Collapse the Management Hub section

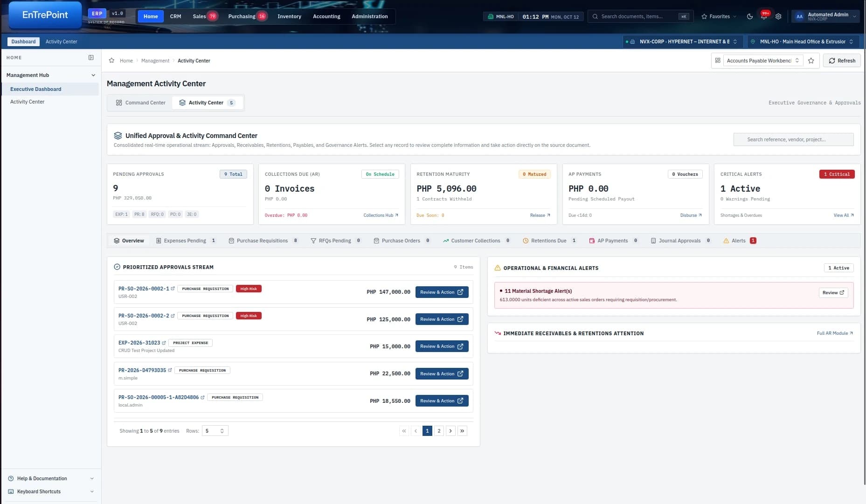coord(51,75)
